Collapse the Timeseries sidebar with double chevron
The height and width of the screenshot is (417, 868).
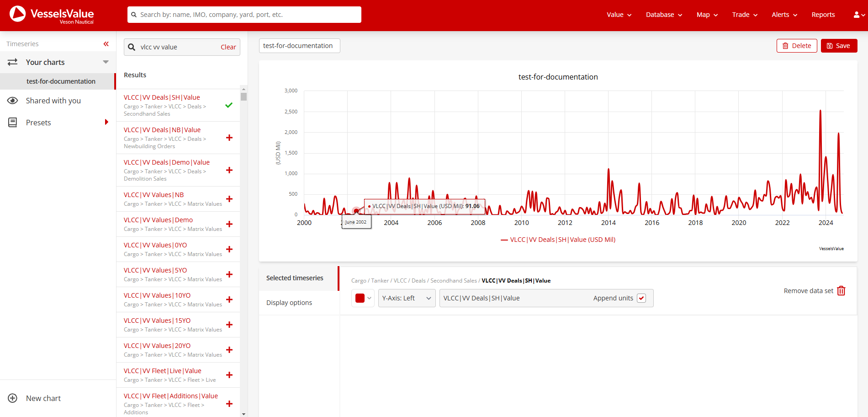click(106, 44)
